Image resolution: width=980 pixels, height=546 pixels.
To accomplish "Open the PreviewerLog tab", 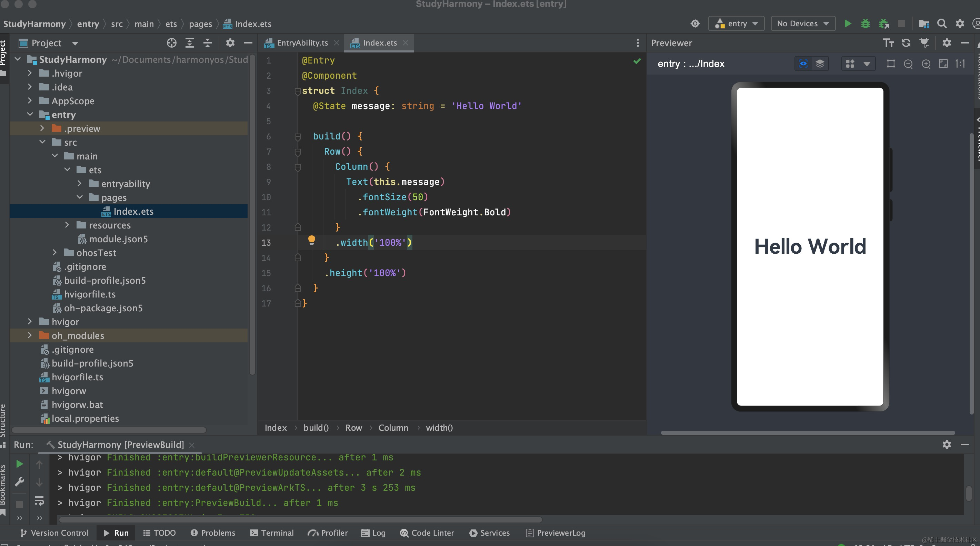I will pyautogui.click(x=556, y=533).
